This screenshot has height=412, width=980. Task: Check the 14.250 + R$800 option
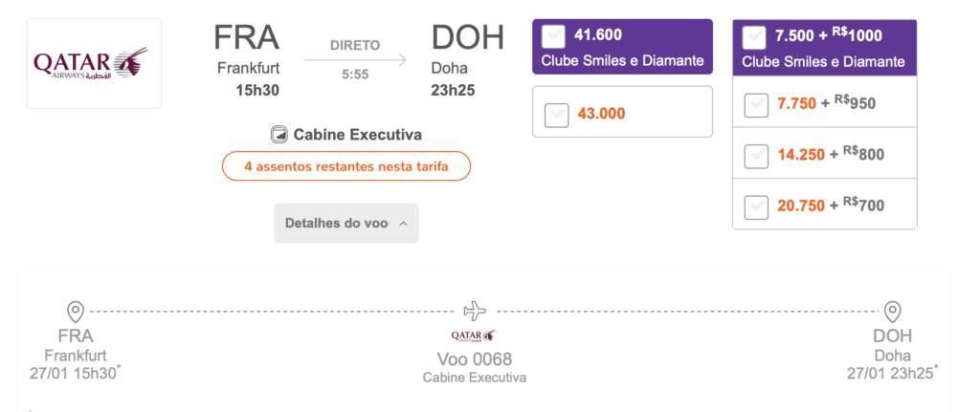tap(756, 156)
